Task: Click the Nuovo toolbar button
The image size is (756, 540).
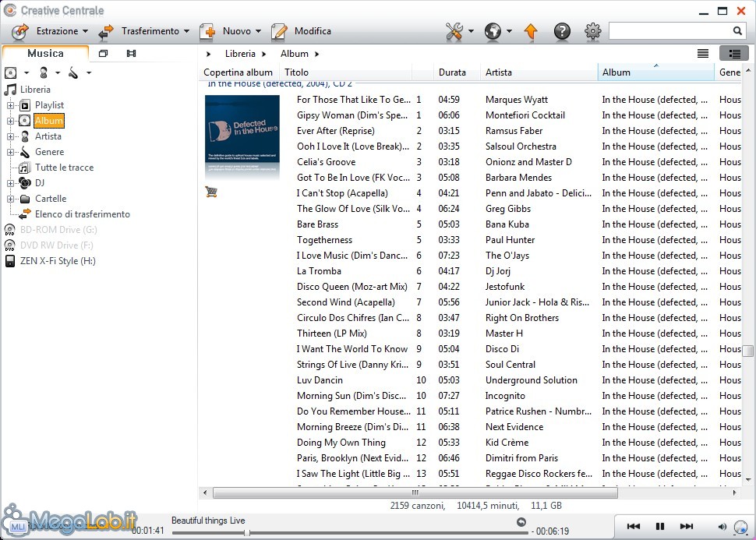Action: click(x=229, y=31)
